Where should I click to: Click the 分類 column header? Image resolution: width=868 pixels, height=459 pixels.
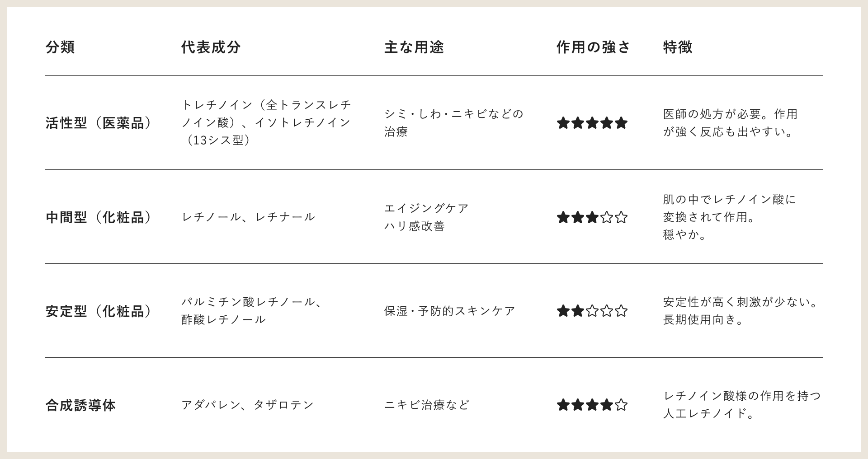pyautogui.click(x=60, y=47)
